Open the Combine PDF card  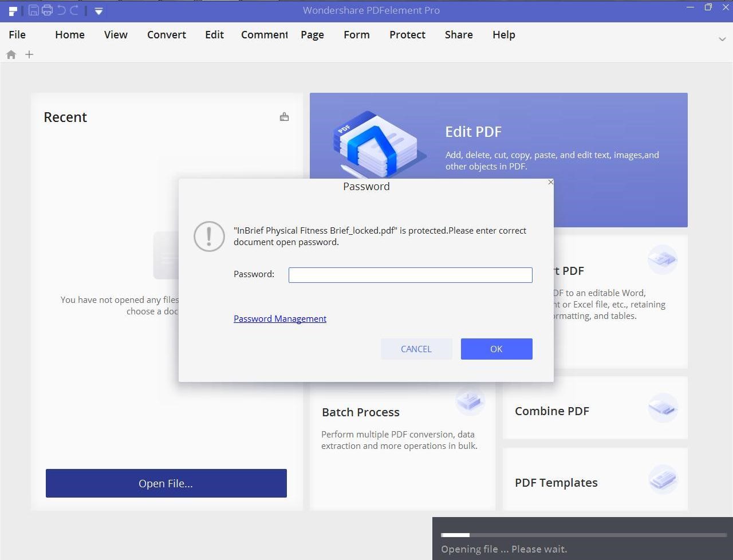[x=595, y=408]
